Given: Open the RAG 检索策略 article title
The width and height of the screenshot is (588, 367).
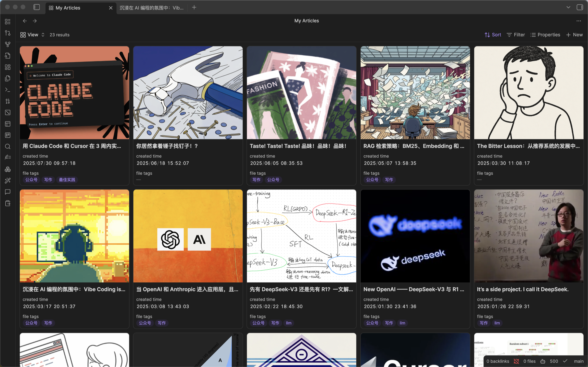Looking at the screenshot, I should 414,146.
